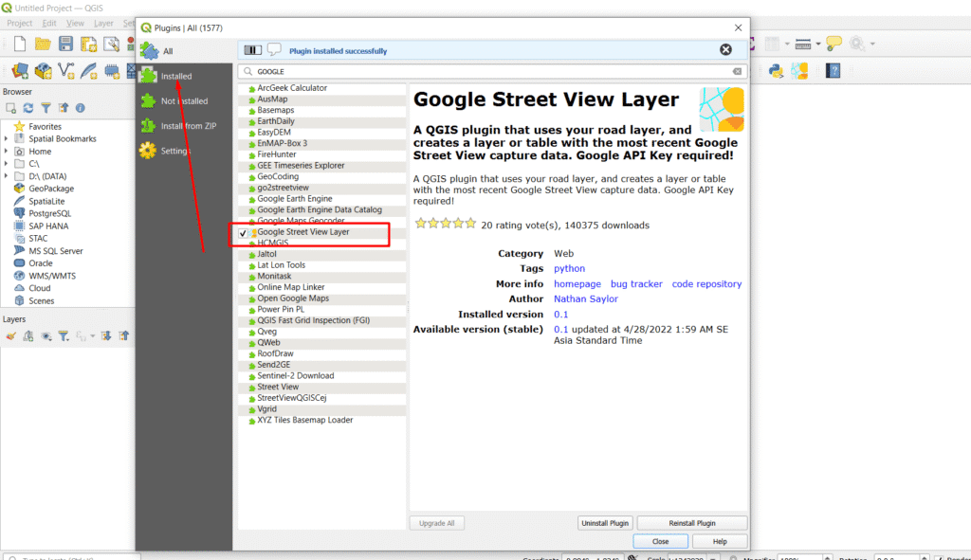Toggle the Show Map Tips icon

coord(834,44)
